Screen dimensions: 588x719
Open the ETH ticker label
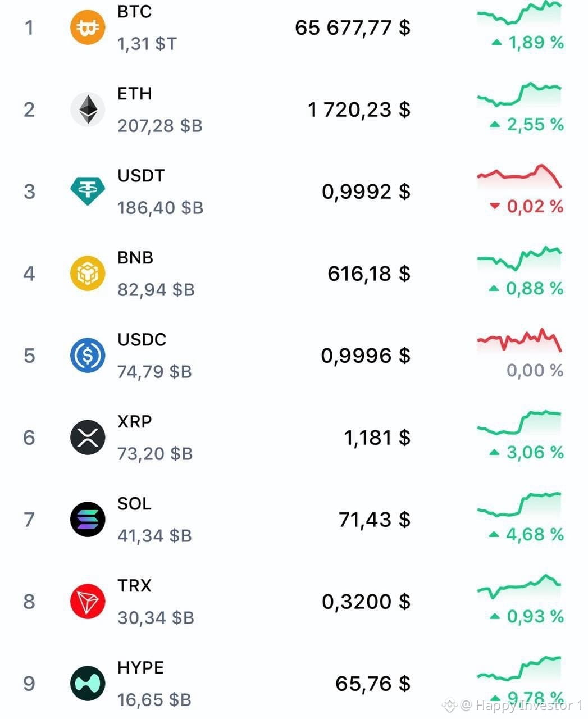(134, 94)
